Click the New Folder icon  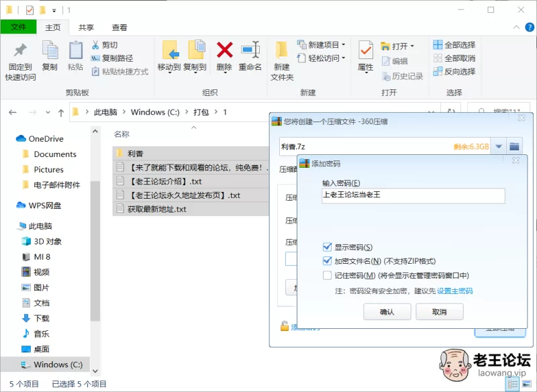(x=282, y=51)
